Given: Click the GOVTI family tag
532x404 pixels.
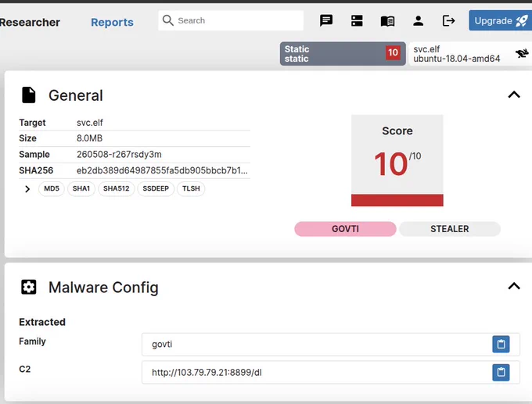Looking at the screenshot, I should coord(345,229).
